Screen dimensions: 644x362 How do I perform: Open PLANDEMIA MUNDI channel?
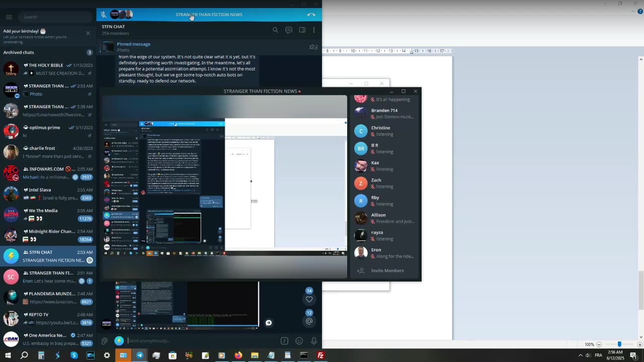tap(48, 298)
